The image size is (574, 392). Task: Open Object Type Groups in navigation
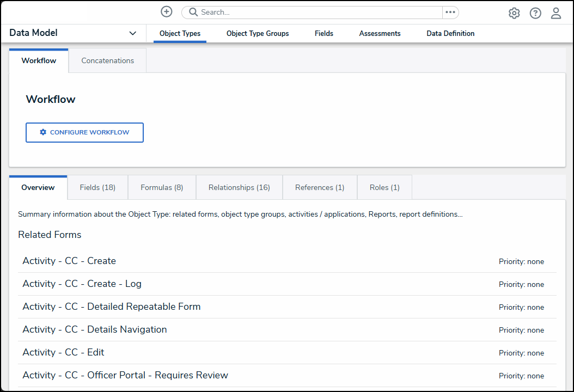click(258, 33)
